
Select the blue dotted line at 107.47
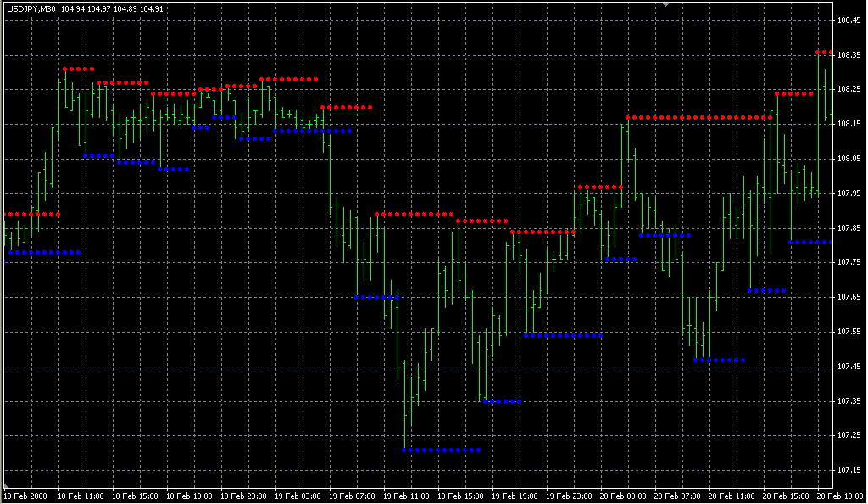point(719,361)
